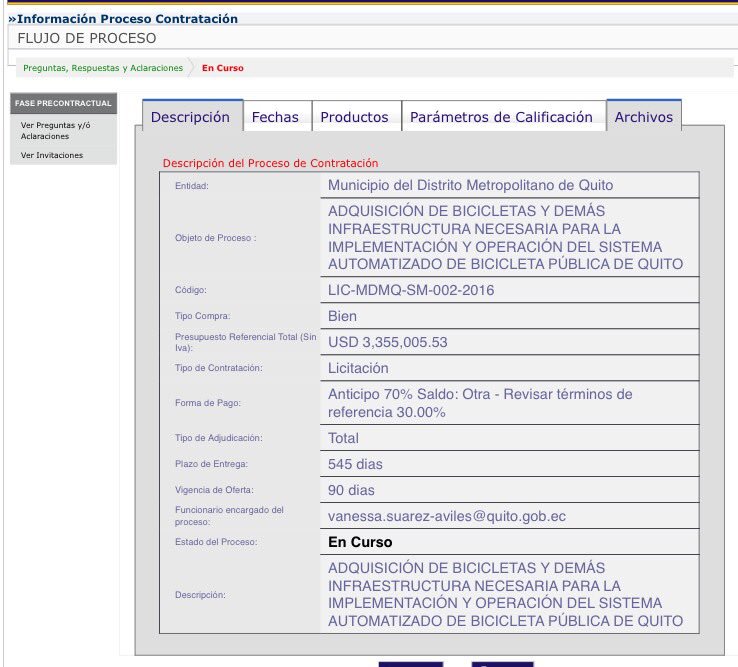This screenshot has width=738, height=667.
Task: Click Preguntas, Respuestas y Aclaraciones step
Action: (x=103, y=68)
